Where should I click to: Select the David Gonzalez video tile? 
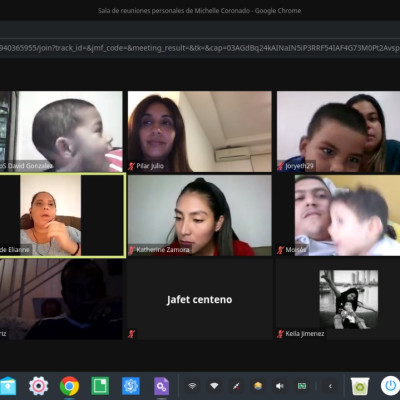tap(61, 132)
